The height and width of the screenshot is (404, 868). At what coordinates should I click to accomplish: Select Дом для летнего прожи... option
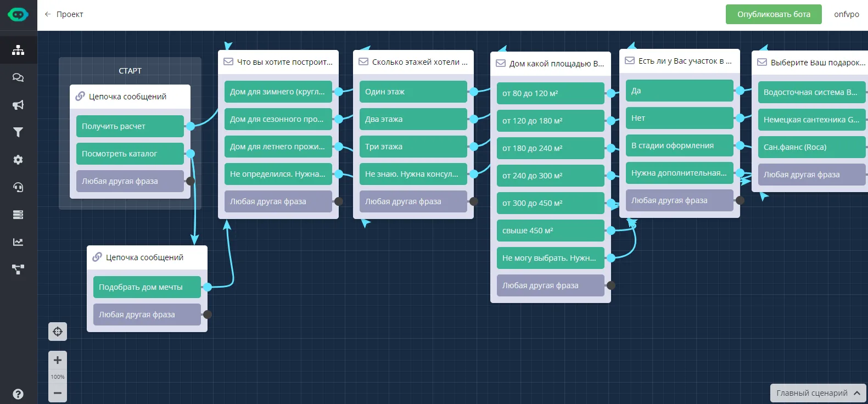click(278, 147)
